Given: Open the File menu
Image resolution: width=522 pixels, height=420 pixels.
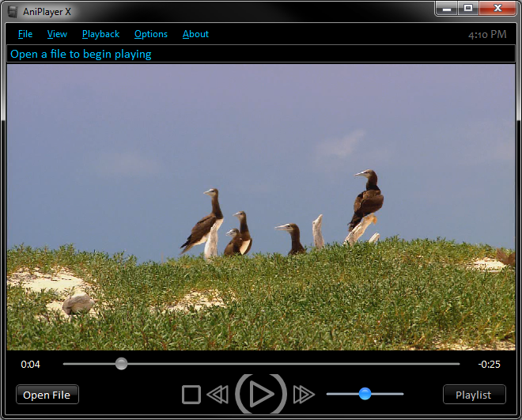Looking at the screenshot, I should 25,34.
